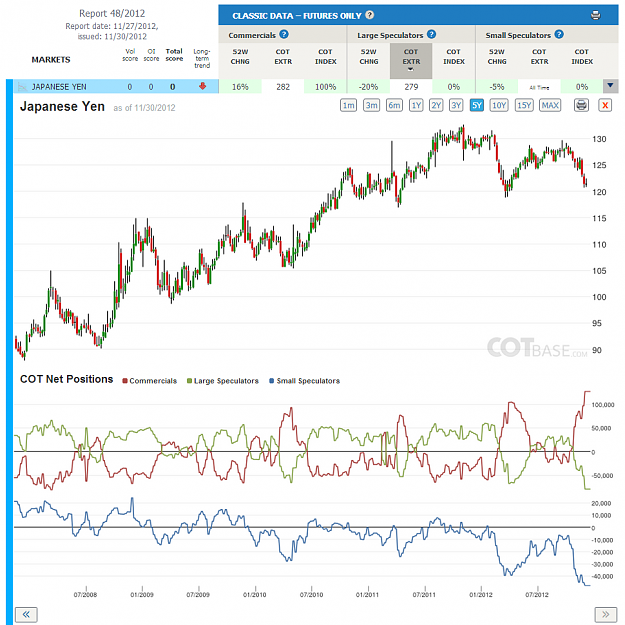Click Commercials help question mark icon

[x=284, y=35]
